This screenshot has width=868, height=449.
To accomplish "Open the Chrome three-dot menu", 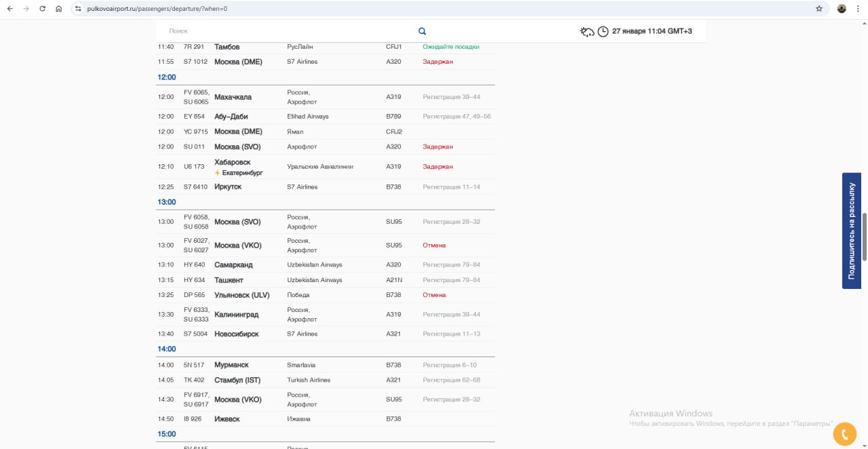I will 858,9.
